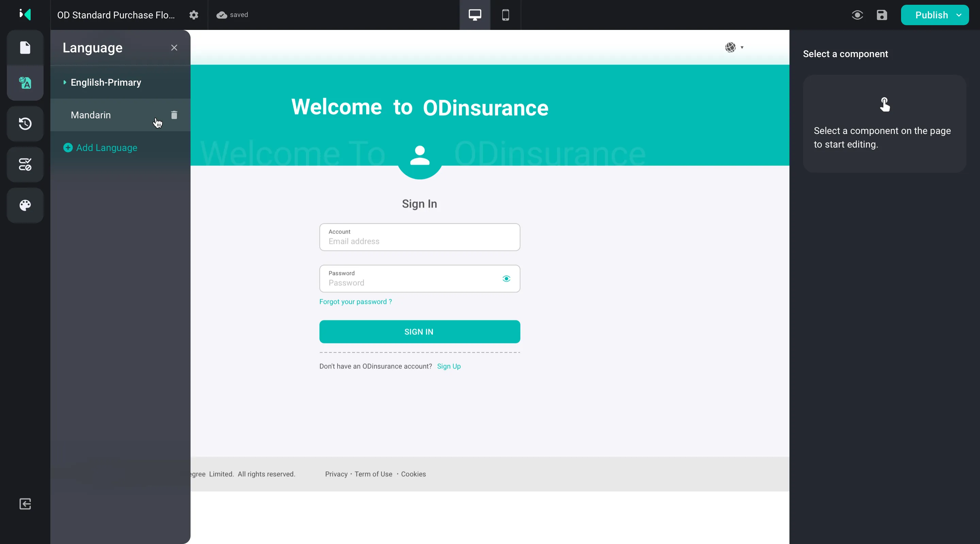
Task: Toggle password visibility eye
Action: [x=506, y=279]
